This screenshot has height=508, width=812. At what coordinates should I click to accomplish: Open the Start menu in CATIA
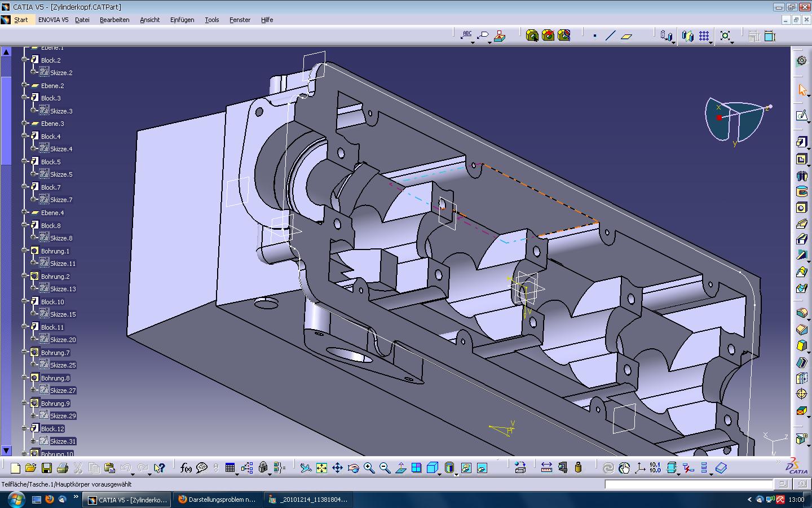point(21,20)
